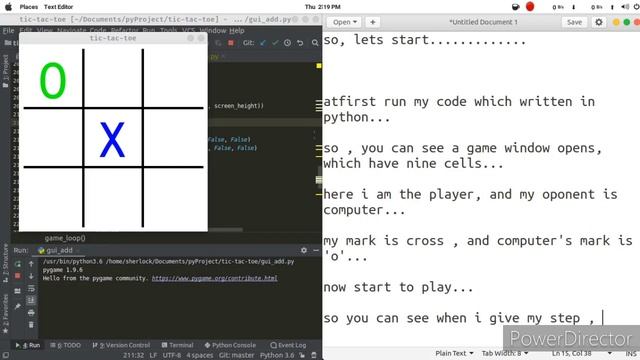Click inside the Text Editor document area
This screenshot has width=640, height=360.
(481, 188)
